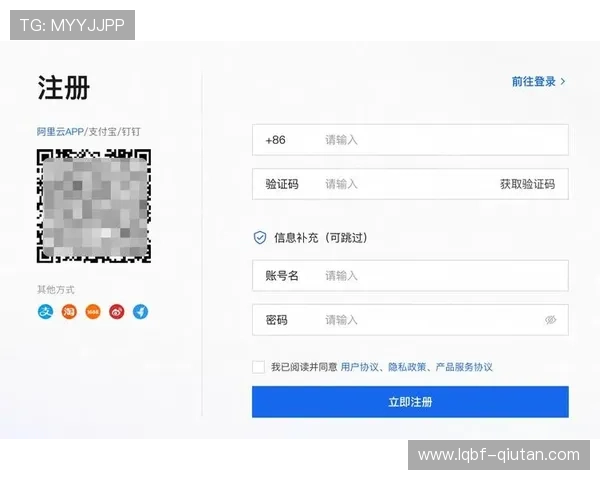Use the blue DingTalk icon
Screen dimensions: 600x480
tap(140, 311)
